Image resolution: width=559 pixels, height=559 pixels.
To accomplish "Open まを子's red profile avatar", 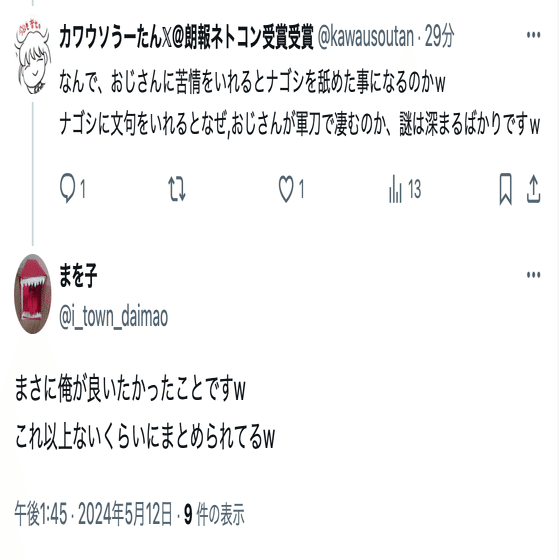I will [33, 294].
